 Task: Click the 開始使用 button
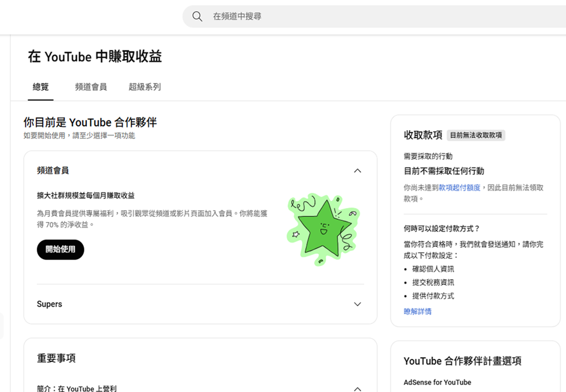point(60,249)
